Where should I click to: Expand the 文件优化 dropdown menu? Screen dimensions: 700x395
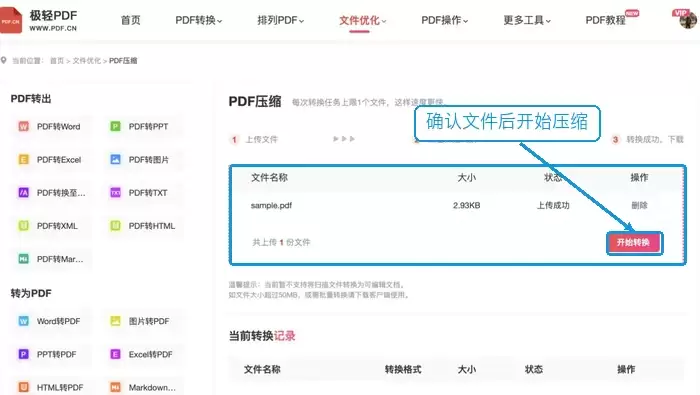point(362,21)
